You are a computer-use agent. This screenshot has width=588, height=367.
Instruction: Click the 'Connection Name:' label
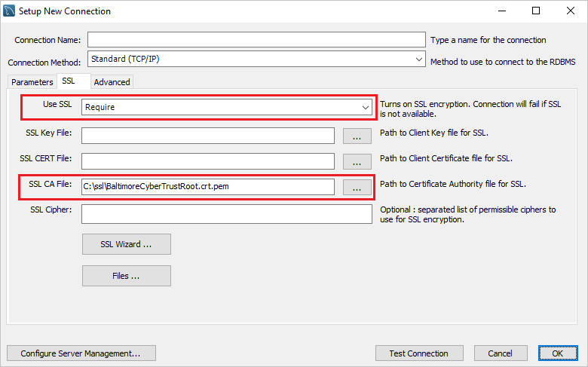pyautogui.click(x=47, y=40)
